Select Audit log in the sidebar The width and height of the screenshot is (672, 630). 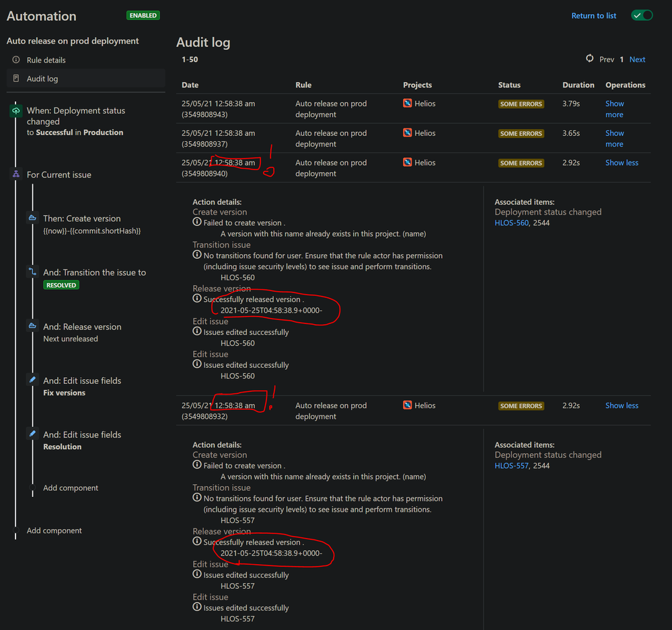tap(42, 79)
